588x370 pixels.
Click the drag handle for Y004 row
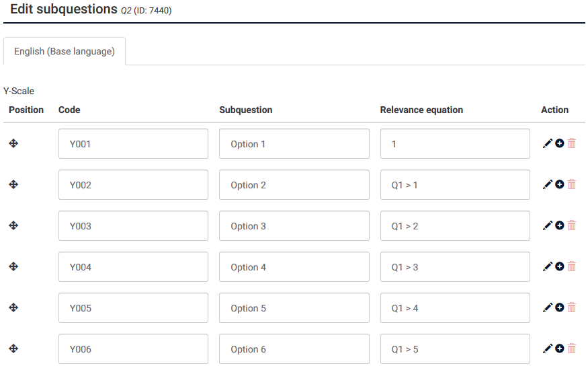point(13,266)
